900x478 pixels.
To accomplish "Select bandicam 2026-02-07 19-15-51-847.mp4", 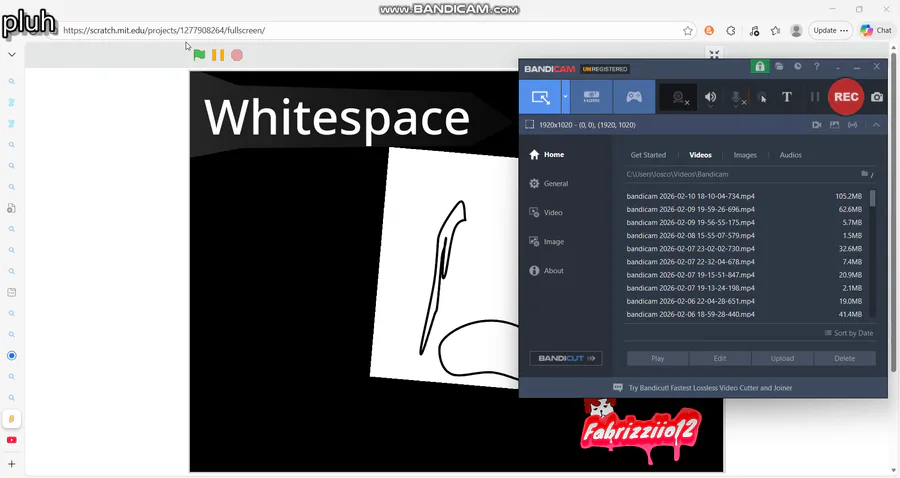I will click(x=744, y=275).
